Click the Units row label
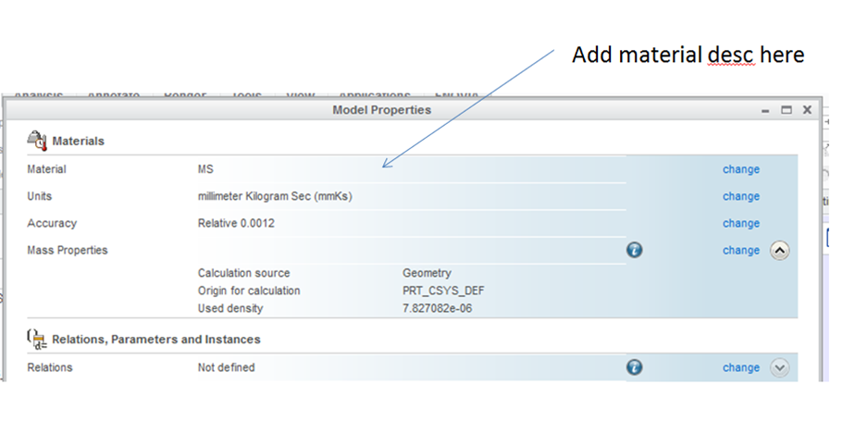This screenshot has height=446, width=868. pos(39,196)
